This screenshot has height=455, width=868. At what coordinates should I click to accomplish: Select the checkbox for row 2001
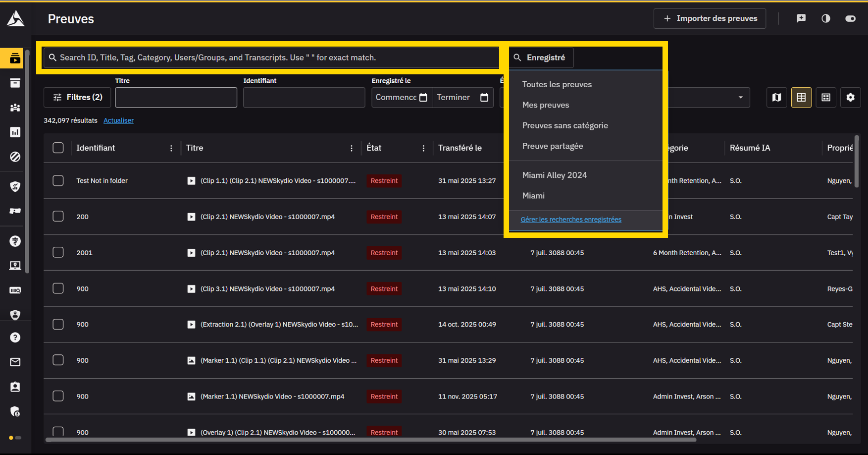pyautogui.click(x=58, y=252)
